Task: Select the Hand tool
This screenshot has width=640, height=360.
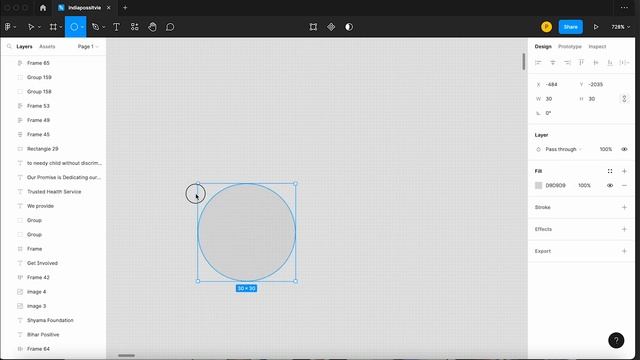Action: coord(152,27)
